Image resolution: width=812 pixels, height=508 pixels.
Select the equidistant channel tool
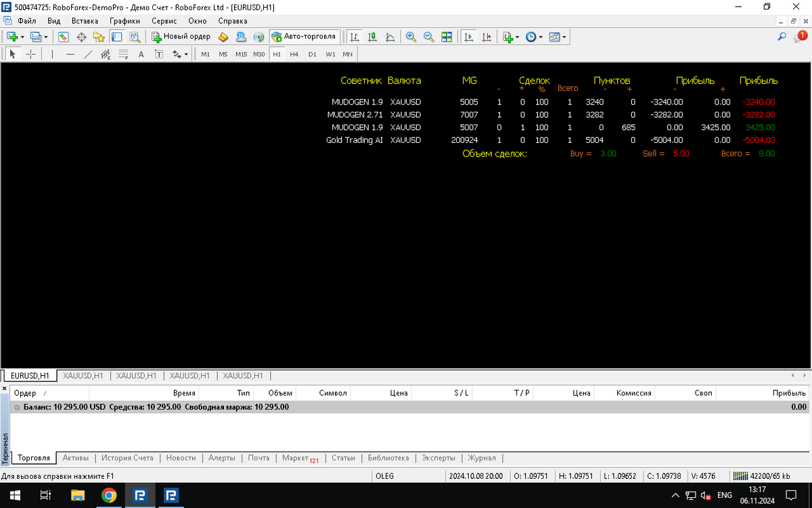[x=106, y=54]
